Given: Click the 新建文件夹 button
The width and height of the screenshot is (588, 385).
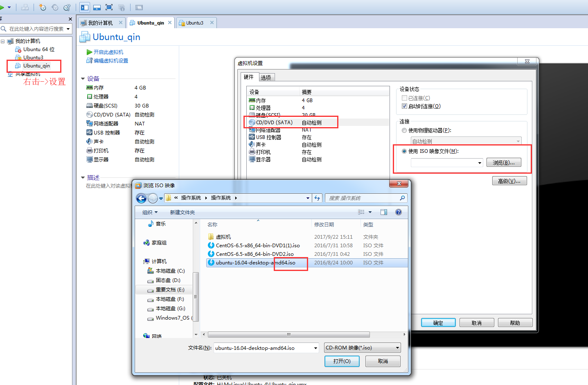Looking at the screenshot, I should [182, 213].
